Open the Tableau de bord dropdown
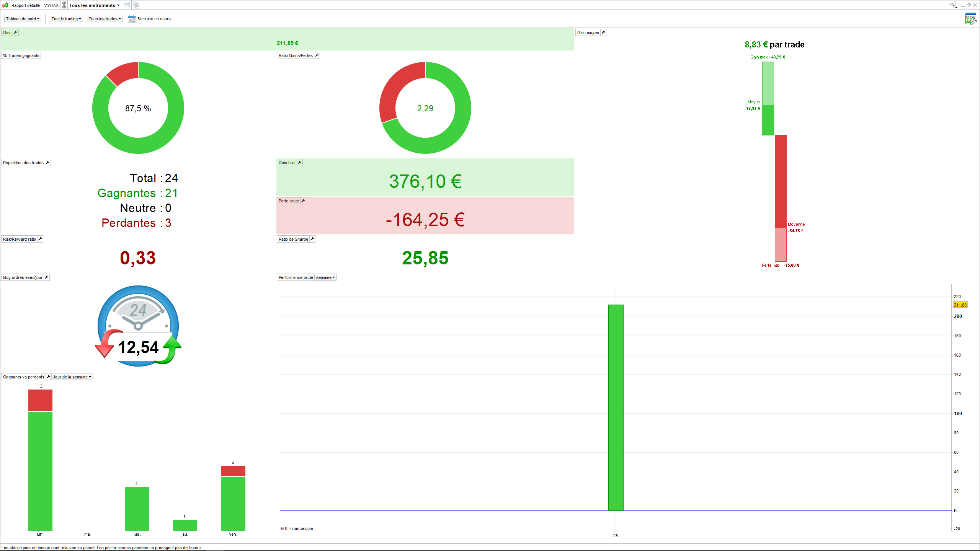 pos(23,19)
